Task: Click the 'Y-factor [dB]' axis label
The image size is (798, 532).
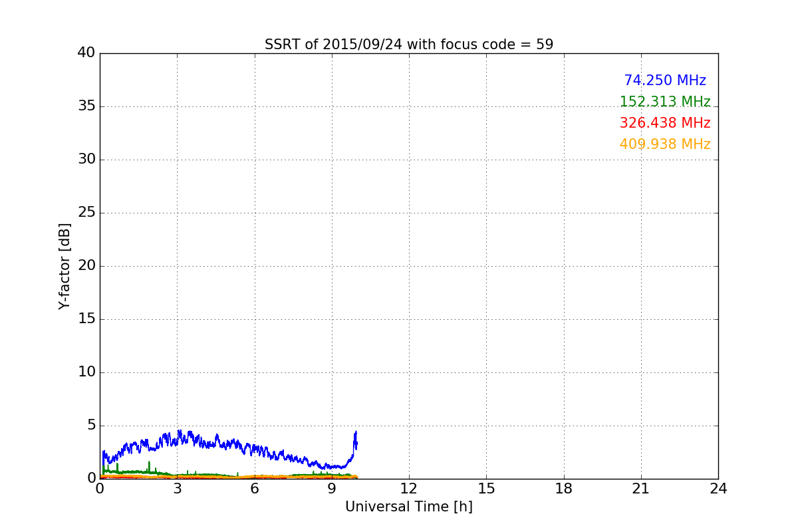Action: pos(65,266)
